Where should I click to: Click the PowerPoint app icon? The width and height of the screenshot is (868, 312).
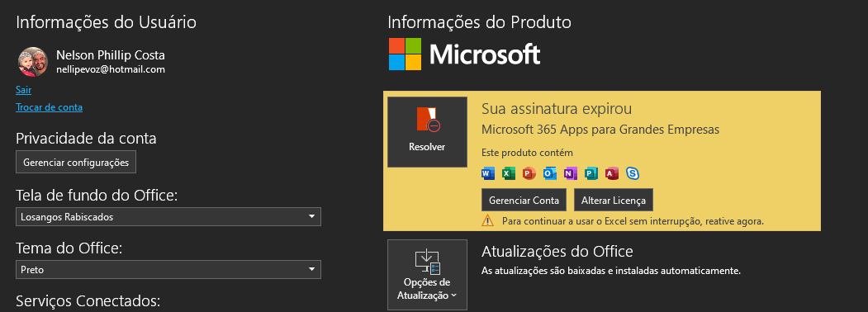[529, 173]
